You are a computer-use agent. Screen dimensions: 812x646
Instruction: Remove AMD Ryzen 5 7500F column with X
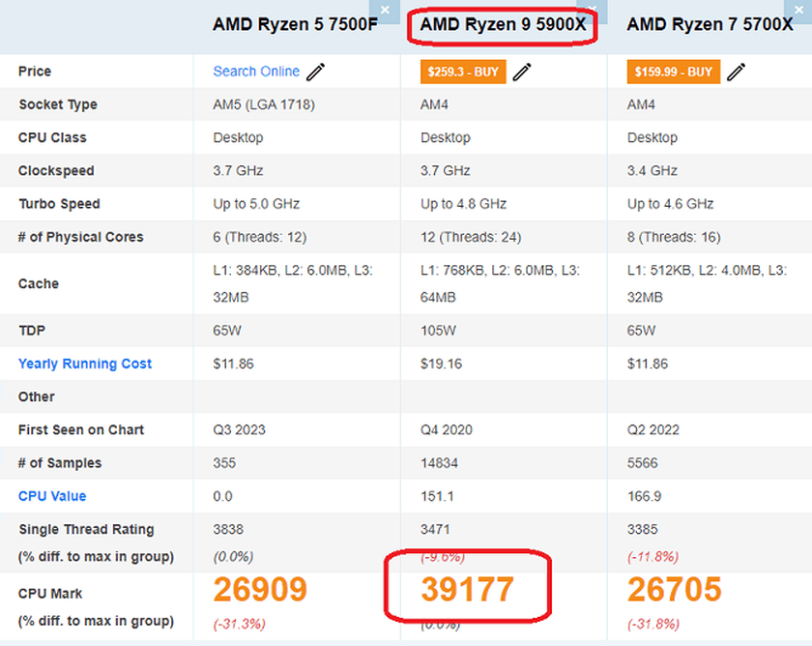pos(385,11)
